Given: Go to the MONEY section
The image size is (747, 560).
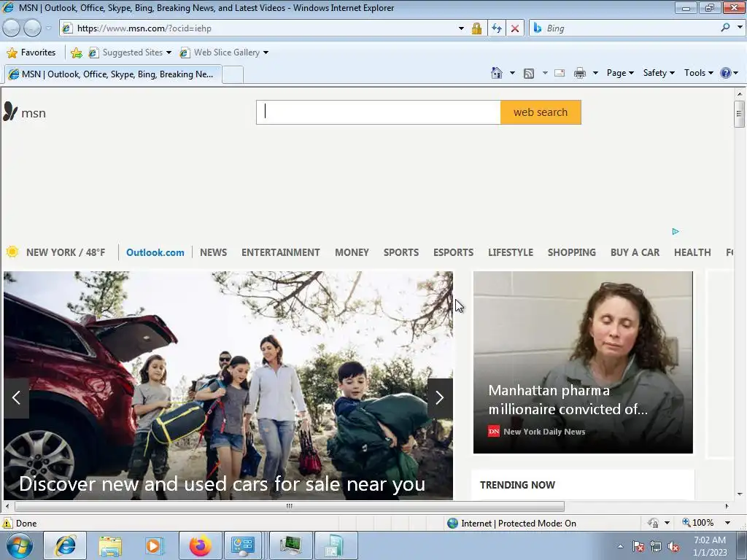Looking at the screenshot, I should 352,252.
